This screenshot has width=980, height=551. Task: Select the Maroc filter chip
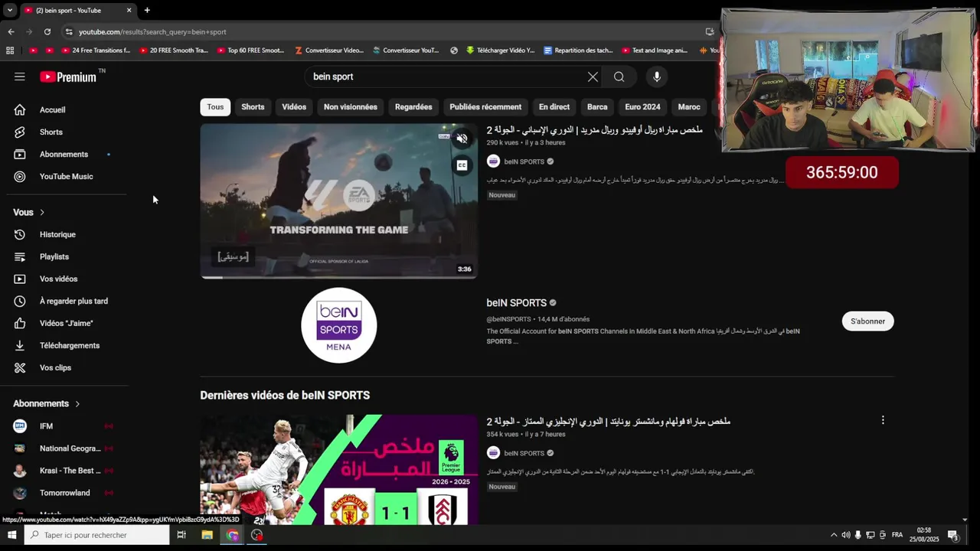pyautogui.click(x=689, y=107)
